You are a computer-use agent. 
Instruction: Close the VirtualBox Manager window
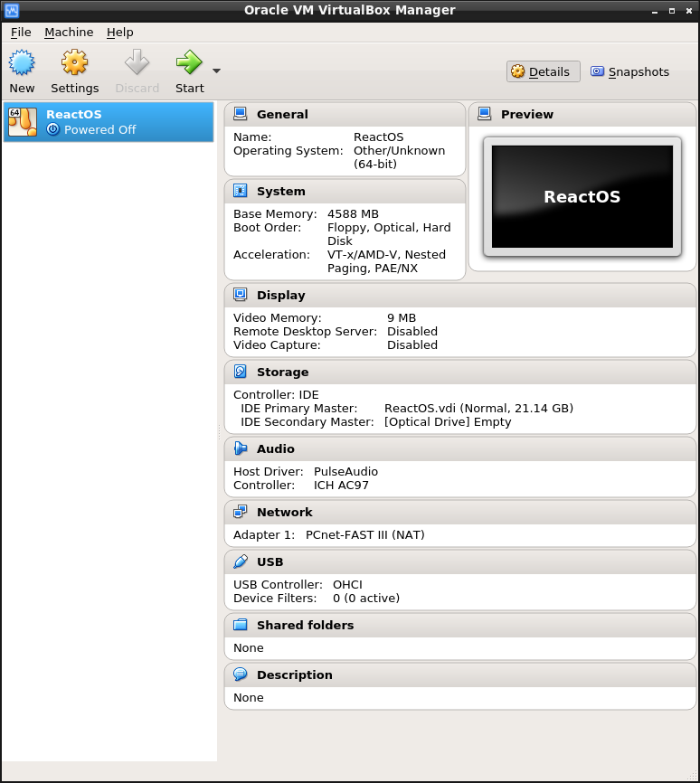click(x=689, y=11)
